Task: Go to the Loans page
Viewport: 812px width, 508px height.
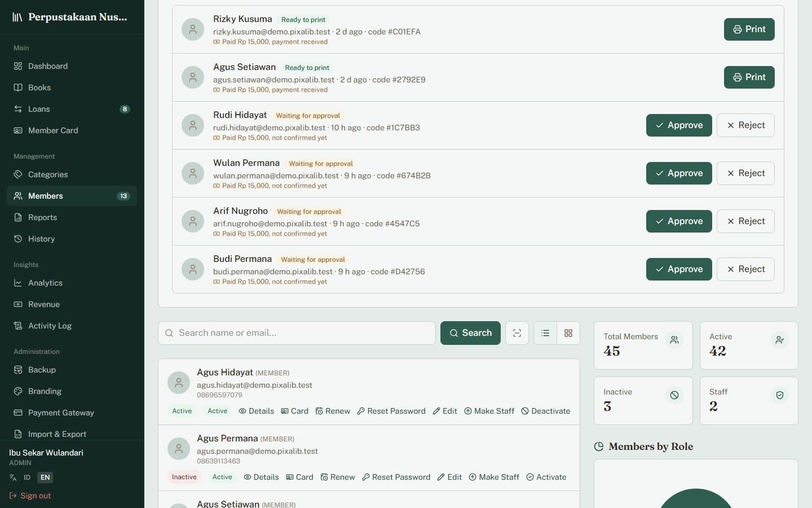Action: coord(72,109)
